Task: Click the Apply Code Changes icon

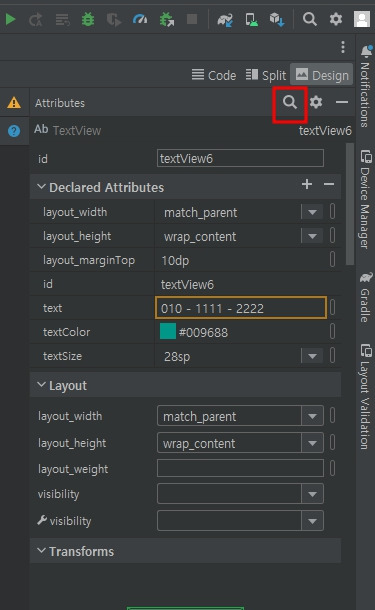Action: click(x=62, y=19)
